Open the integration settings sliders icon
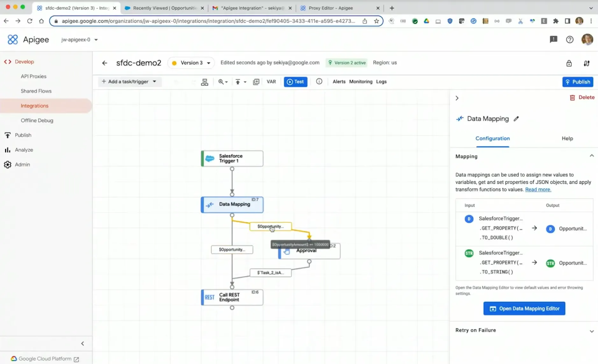This screenshot has height=364, width=598. coord(586,63)
